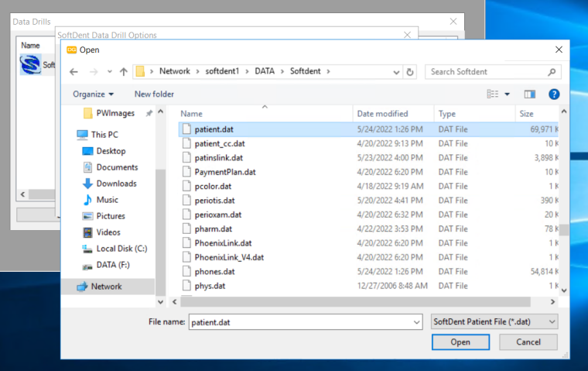
Task: Open Pictures in the sidebar
Action: [x=111, y=216]
